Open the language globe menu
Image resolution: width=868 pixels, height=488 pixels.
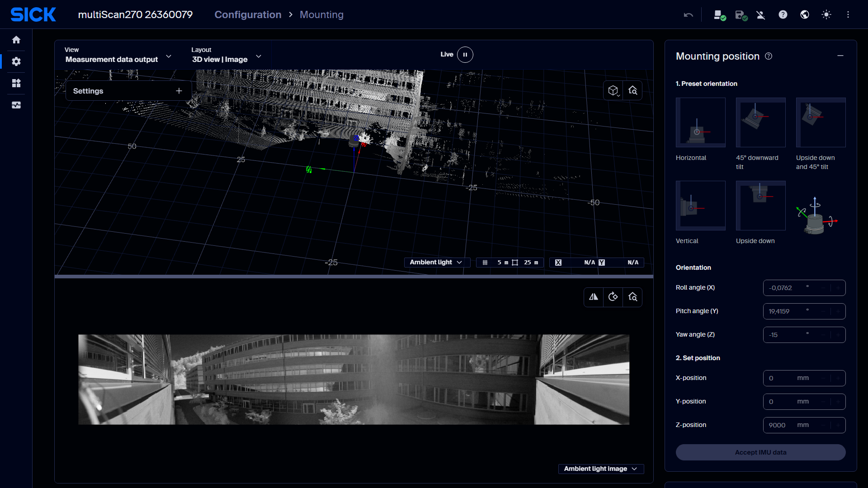coord(805,14)
